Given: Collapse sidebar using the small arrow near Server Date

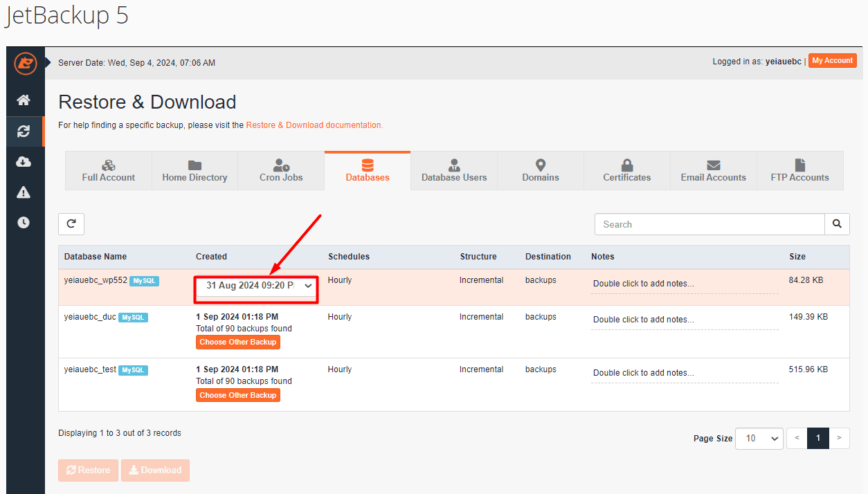Looking at the screenshot, I should tap(48, 62).
